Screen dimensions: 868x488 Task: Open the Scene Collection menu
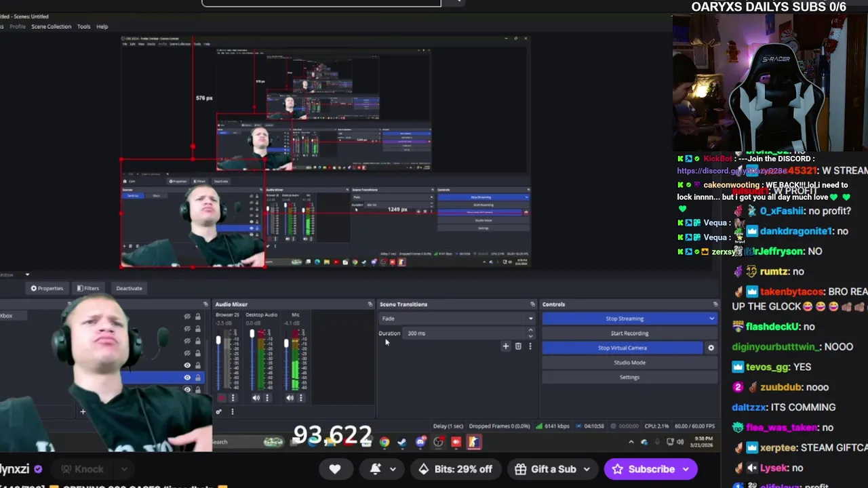point(51,26)
